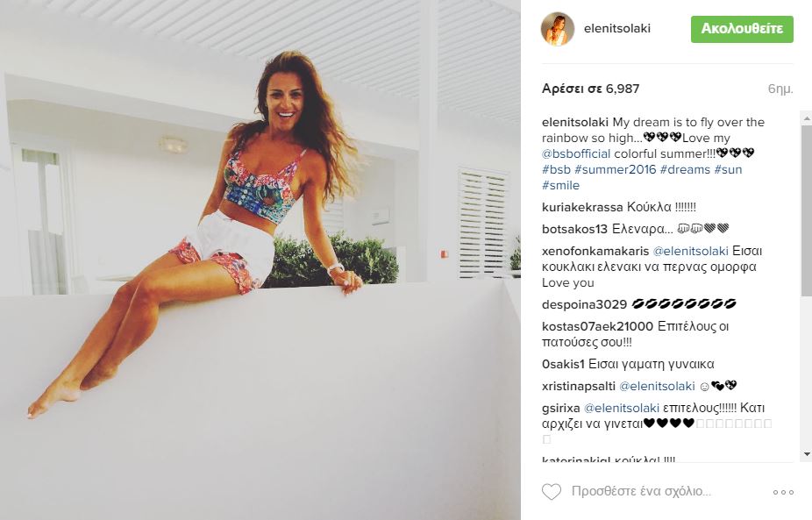Image resolution: width=812 pixels, height=520 pixels.
Task: Open the @bsbofficial mention link
Action: [576, 153]
